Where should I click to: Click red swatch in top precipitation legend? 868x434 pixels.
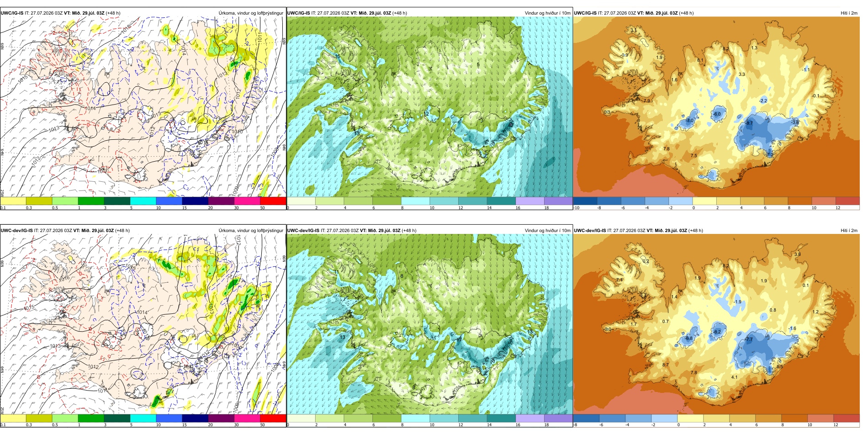point(273,201)
